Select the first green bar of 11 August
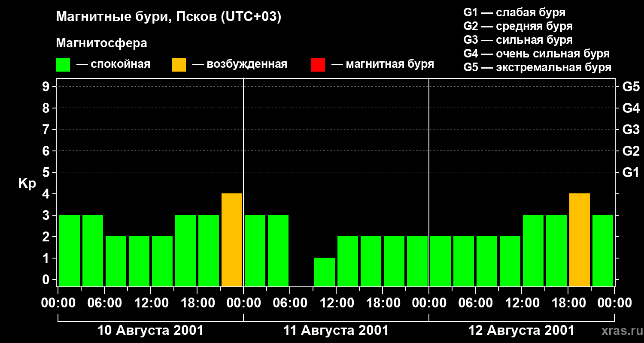644x343 pixels. coord(255,251)
